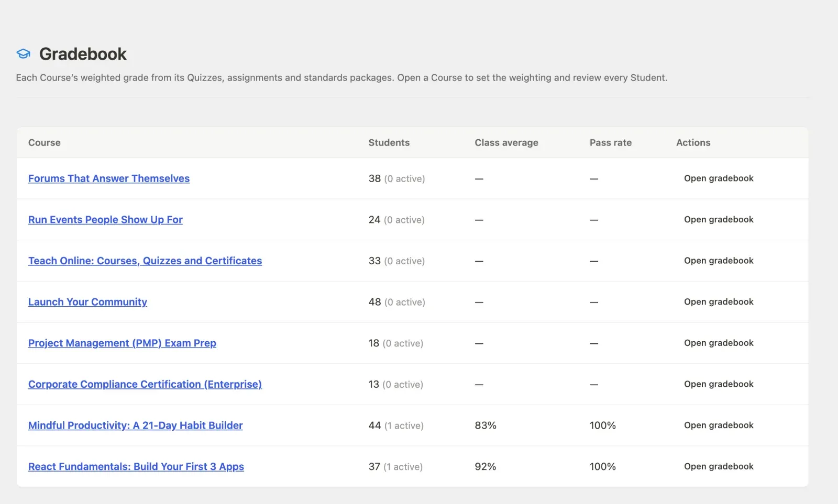Click the 92% class average value
This screenshot has height=504, width=838.
pyautogui.click(x=486, y=467)
